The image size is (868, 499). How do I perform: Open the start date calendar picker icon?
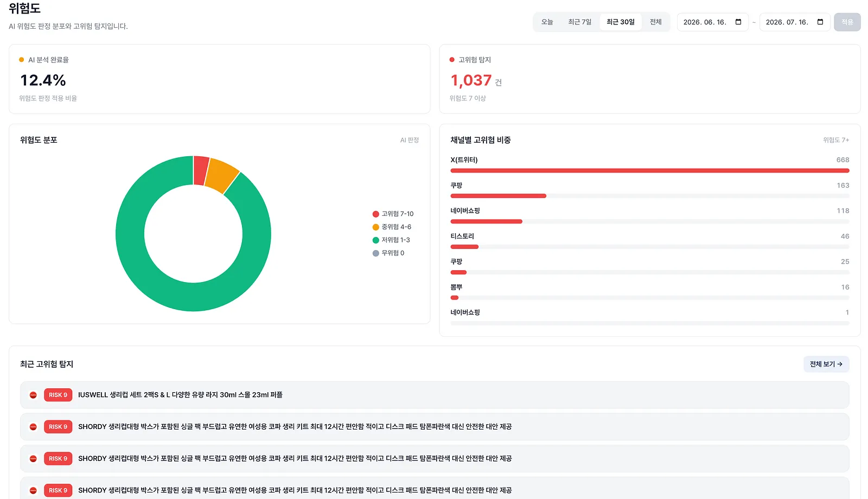click(x=738, y=22)
